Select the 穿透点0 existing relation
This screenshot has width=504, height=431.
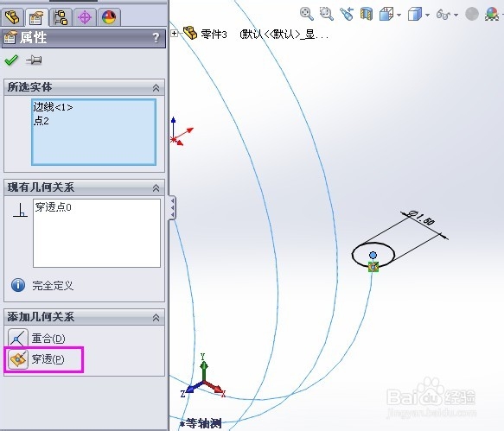(x=54, y=207)
